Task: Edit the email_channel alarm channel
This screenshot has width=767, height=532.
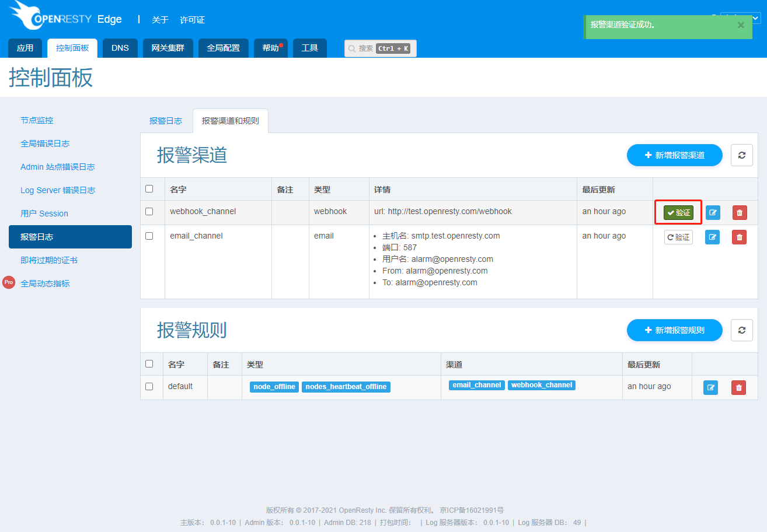Action: pyautogui.click(x=713, y=237)
